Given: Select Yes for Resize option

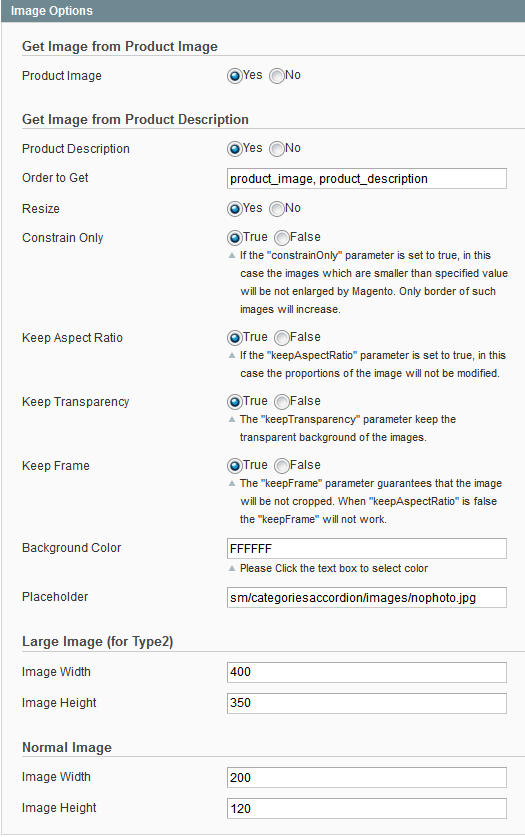Looking at the screenshot, I should pos(235,209).
